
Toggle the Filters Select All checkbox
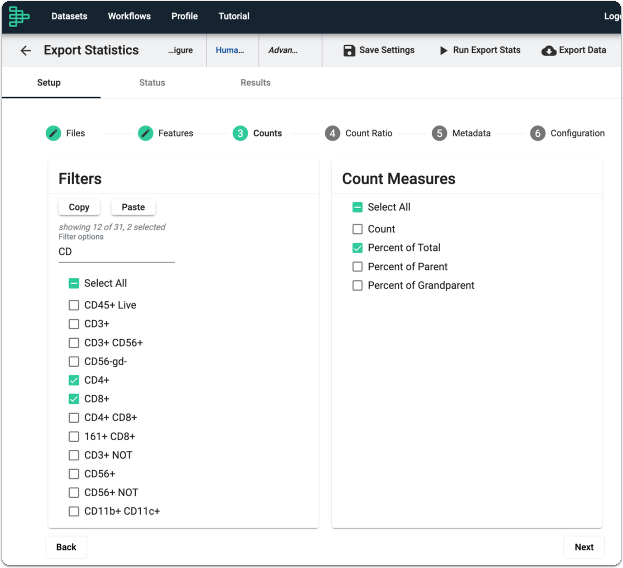coord(74,283)
